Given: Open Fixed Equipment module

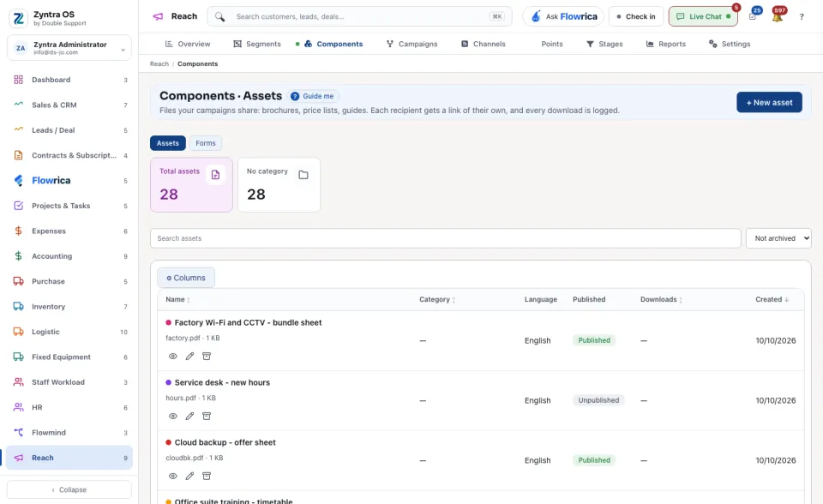Looking at the screenshot, I should (69, 357).
